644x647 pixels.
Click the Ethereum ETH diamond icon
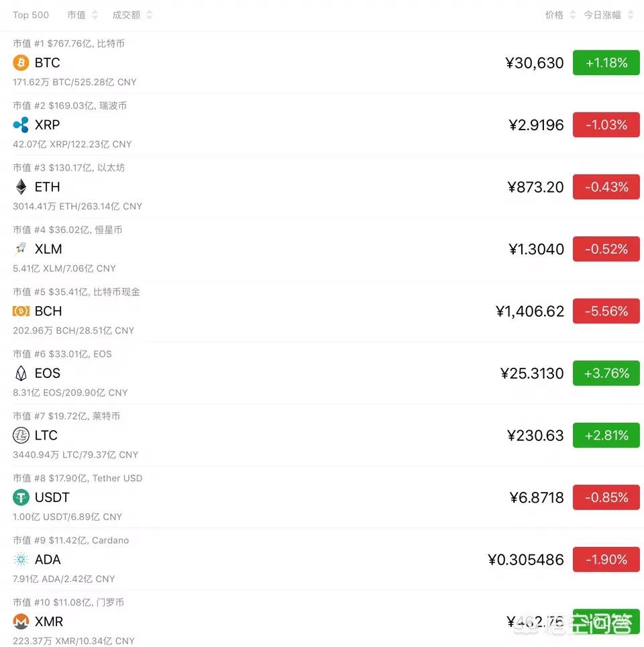tap(21, 187)
